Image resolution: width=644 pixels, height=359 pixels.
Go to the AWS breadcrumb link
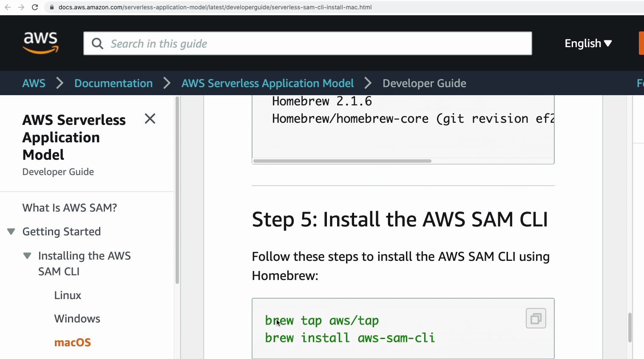tap(34, 83)
